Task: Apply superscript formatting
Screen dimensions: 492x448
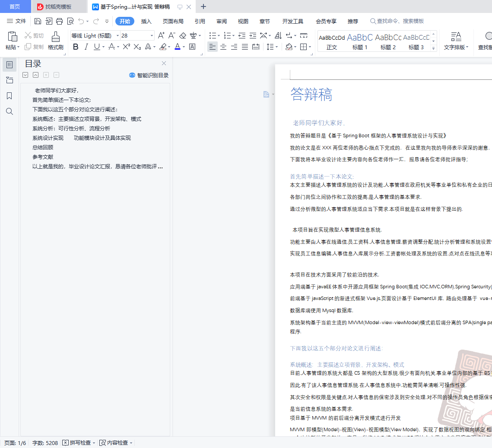Action: 127,47
